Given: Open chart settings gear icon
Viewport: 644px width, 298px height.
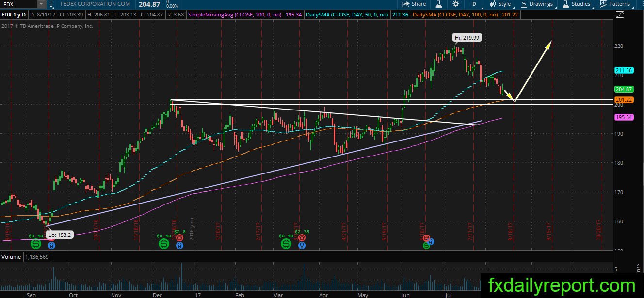Looking at the screenshot, I should click(456, 4).
